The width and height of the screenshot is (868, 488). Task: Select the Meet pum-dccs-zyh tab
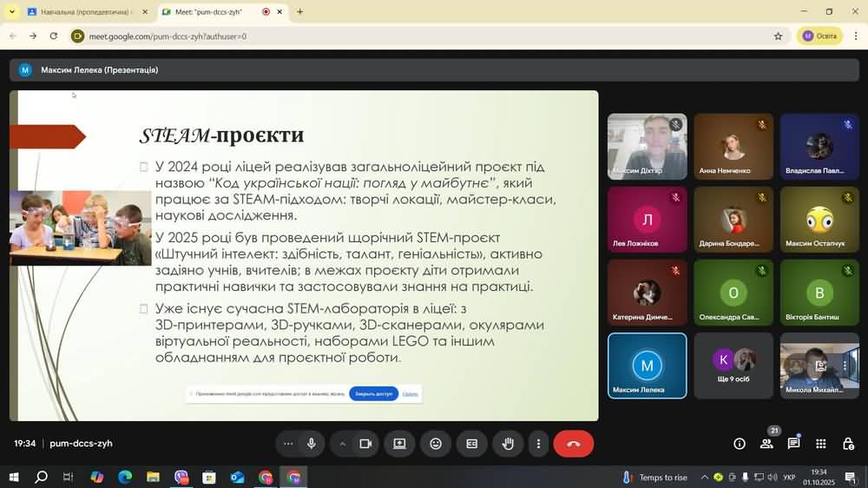tap(213, 12)
